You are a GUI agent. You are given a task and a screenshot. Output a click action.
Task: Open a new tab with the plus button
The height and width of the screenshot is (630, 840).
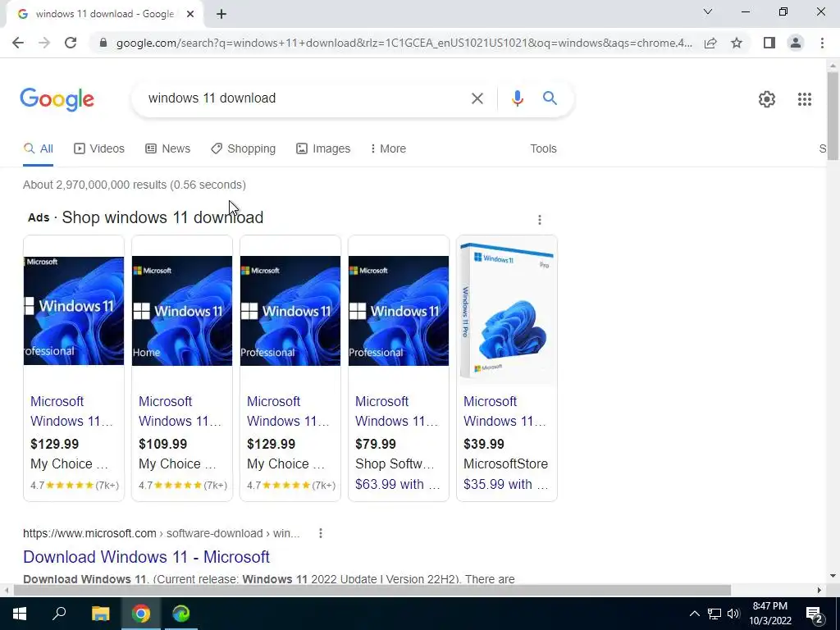click(221, 15)
